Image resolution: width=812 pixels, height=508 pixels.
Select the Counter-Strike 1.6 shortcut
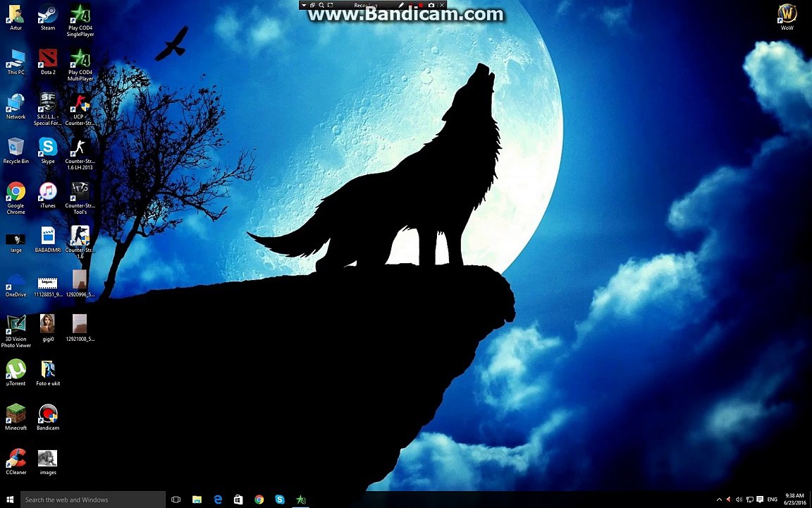(80, 243)
